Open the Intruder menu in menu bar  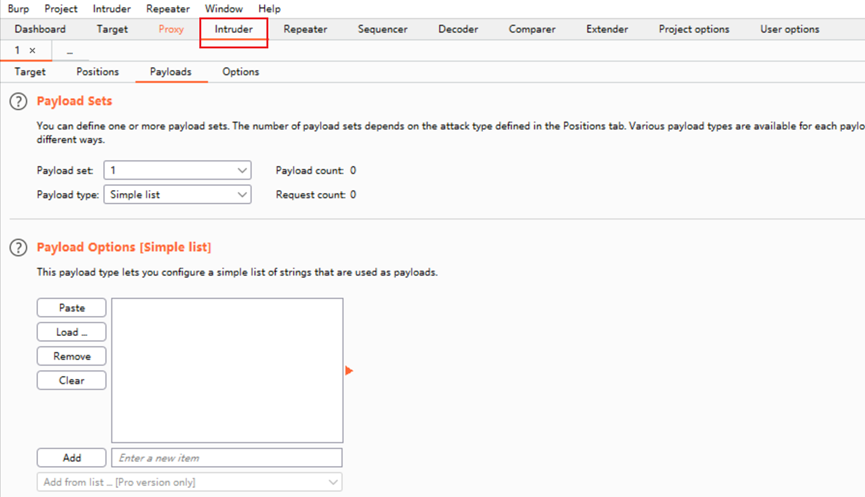point(111,9)
